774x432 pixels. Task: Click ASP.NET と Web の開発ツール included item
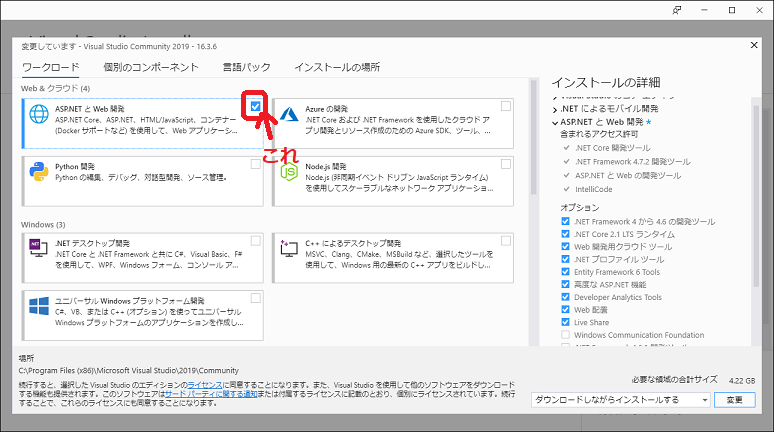(x=628, y=175)
